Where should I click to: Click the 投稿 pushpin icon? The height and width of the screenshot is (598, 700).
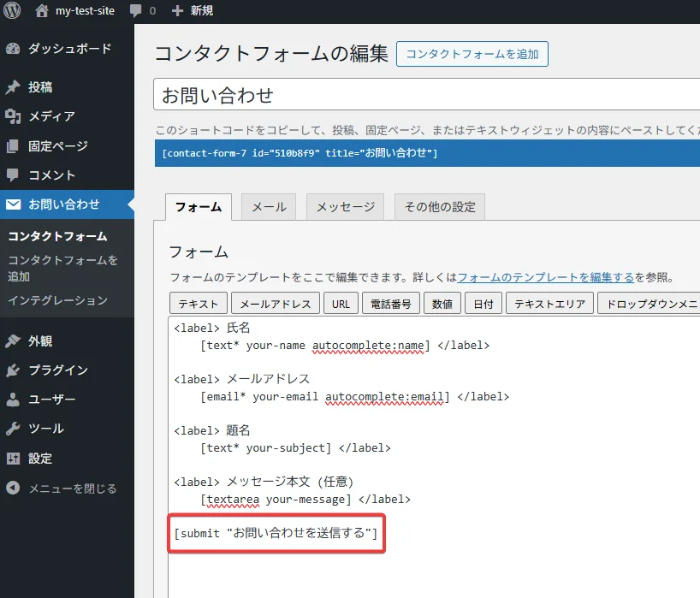click(13, 87)
